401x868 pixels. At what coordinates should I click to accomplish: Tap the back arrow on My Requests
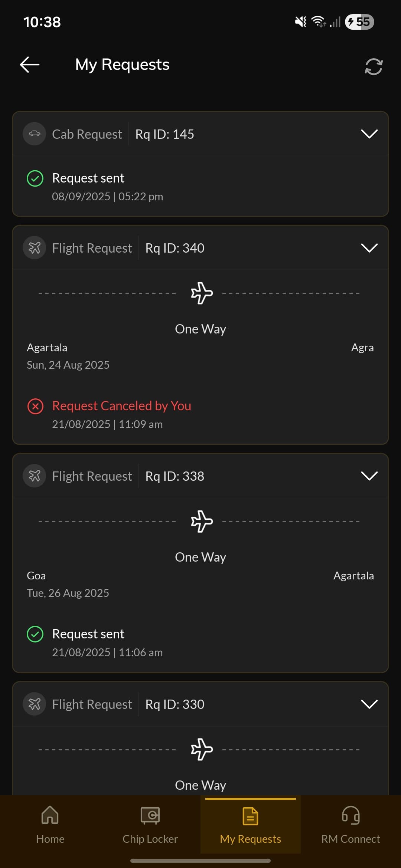click(29, 64)
